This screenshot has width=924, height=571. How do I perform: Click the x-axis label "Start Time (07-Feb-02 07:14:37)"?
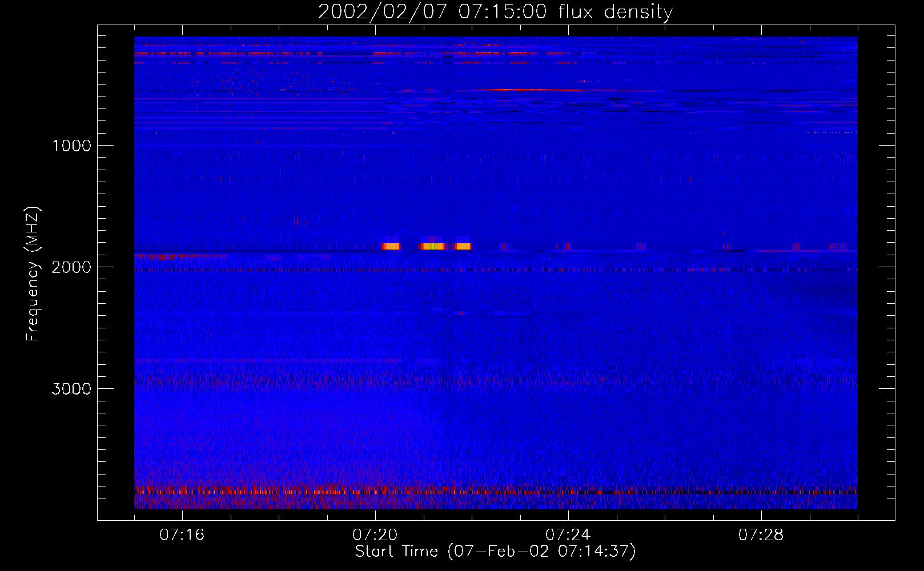495,551
